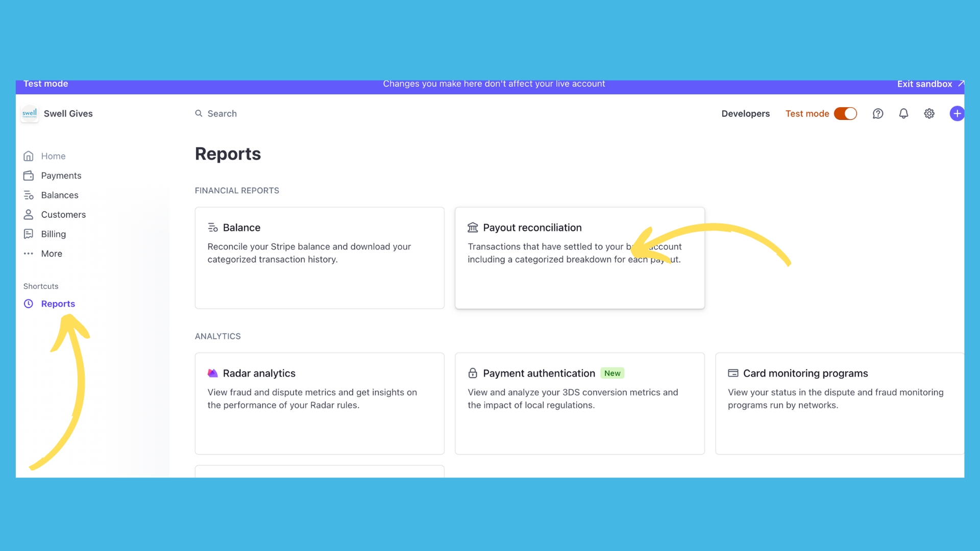Click the add new item plus button

[x=957, y=114]
